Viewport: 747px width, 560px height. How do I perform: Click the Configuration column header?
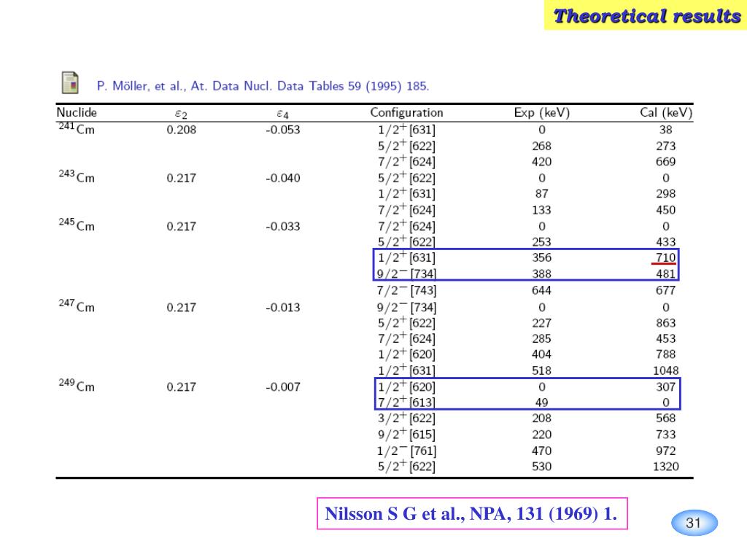(406, 112)
